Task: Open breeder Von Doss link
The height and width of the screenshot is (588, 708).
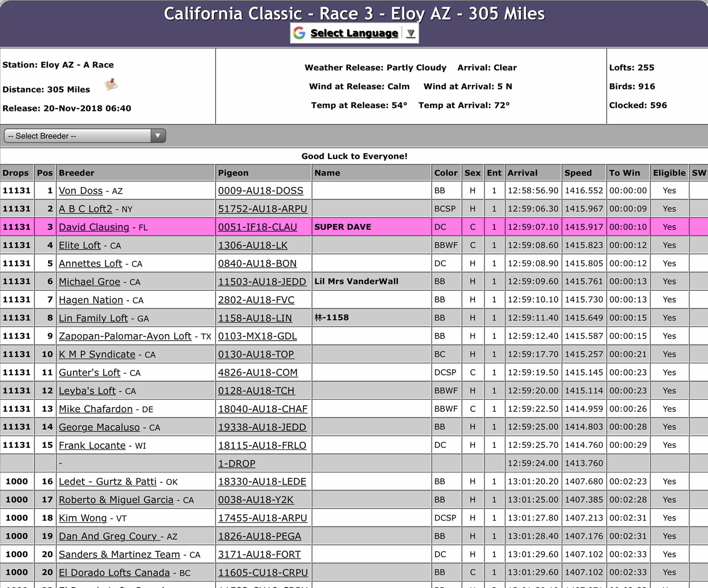Action: pos(81,191)
